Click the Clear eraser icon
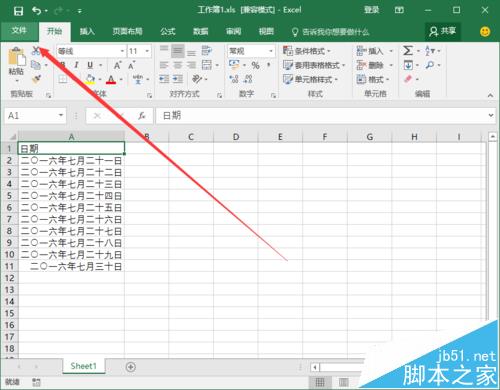This screenshot has width=500, height=390. tap(408, 79)
